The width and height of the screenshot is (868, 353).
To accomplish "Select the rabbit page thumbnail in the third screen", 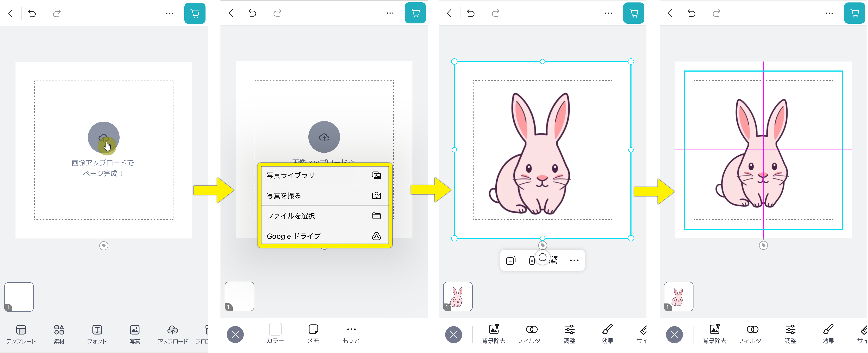I will [458, 296].
